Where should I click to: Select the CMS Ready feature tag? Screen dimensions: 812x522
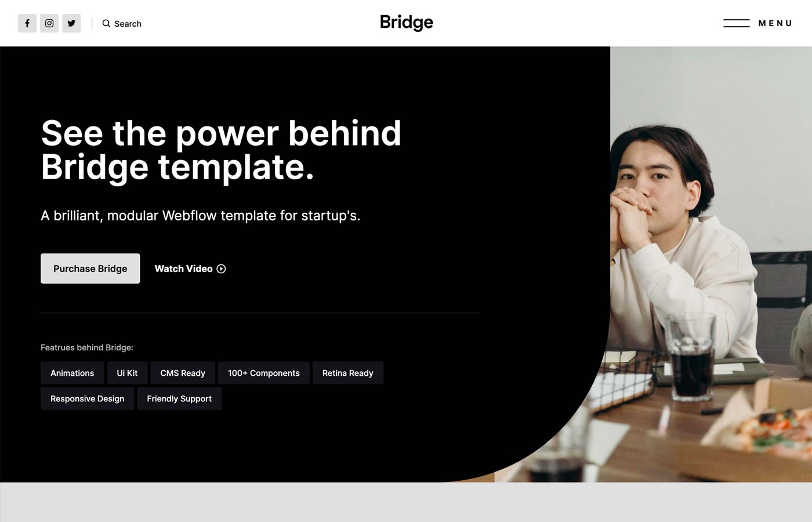(183, 373)
